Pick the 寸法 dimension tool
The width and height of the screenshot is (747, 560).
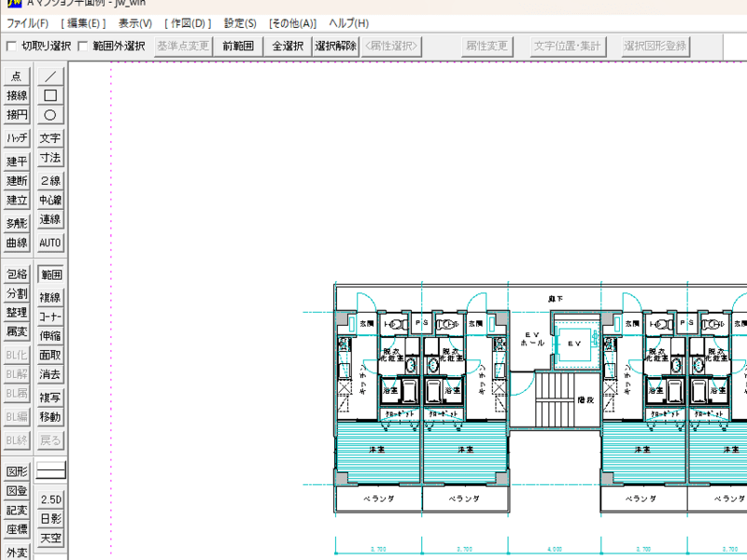[x=50, y=158]
